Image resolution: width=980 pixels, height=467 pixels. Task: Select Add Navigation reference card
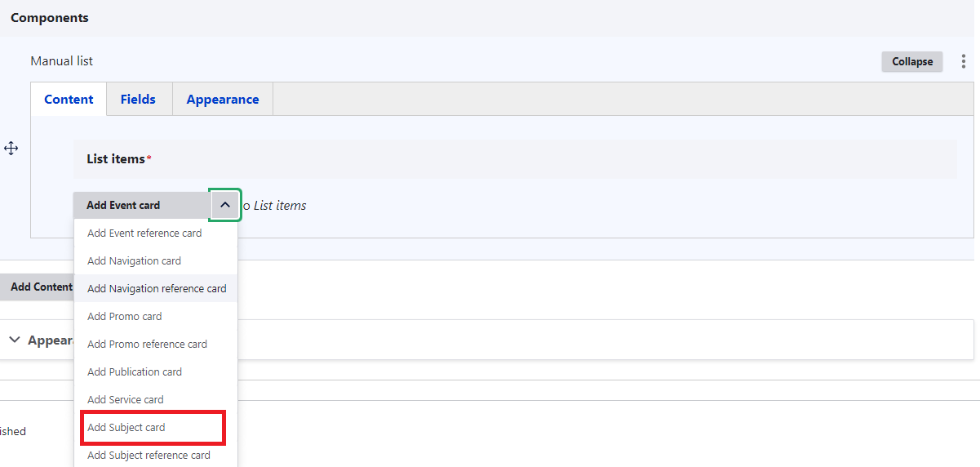click(157, 289)
